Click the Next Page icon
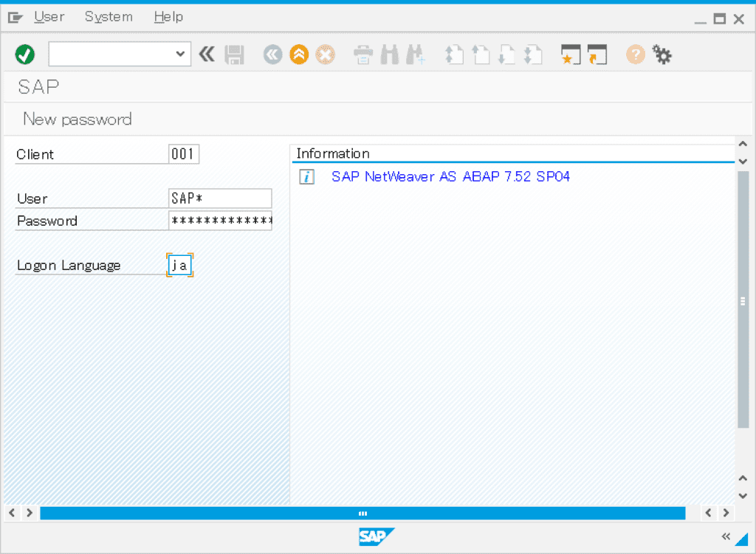The image size is (756, 554). (x=506, y=55)
